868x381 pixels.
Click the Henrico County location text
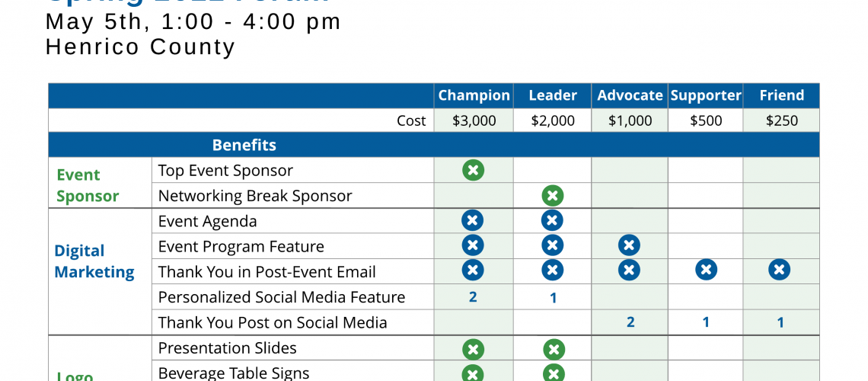141,47
